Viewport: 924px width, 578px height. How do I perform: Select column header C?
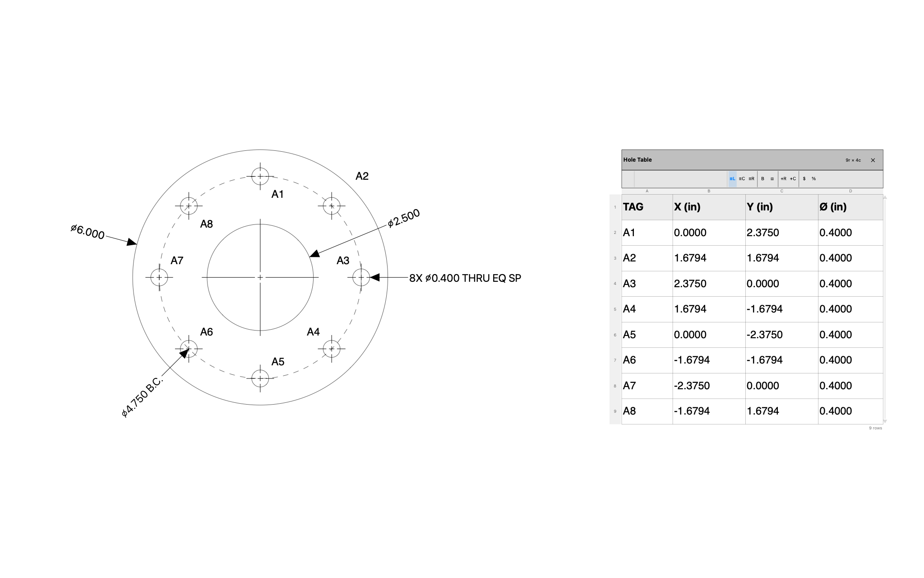coord(781,191)
